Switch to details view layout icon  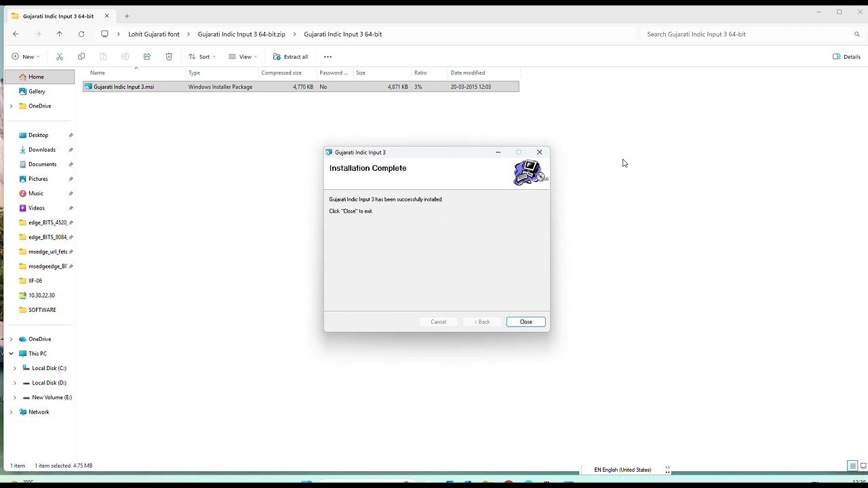852,466
